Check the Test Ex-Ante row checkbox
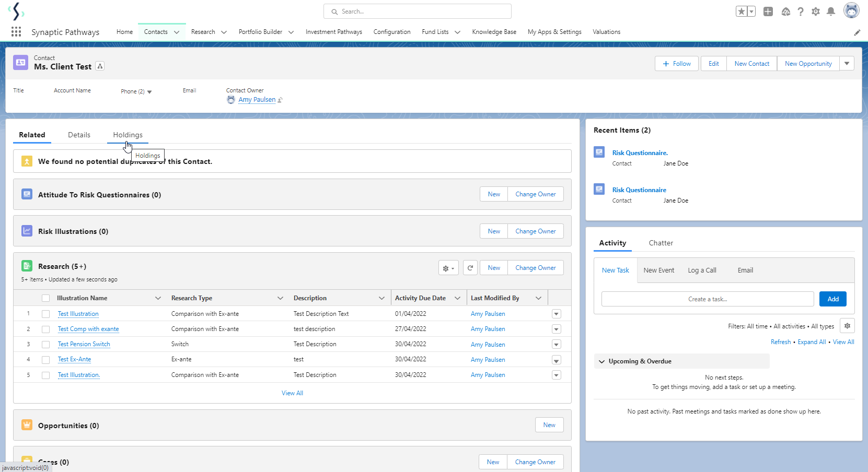 [x=46, y=360]
